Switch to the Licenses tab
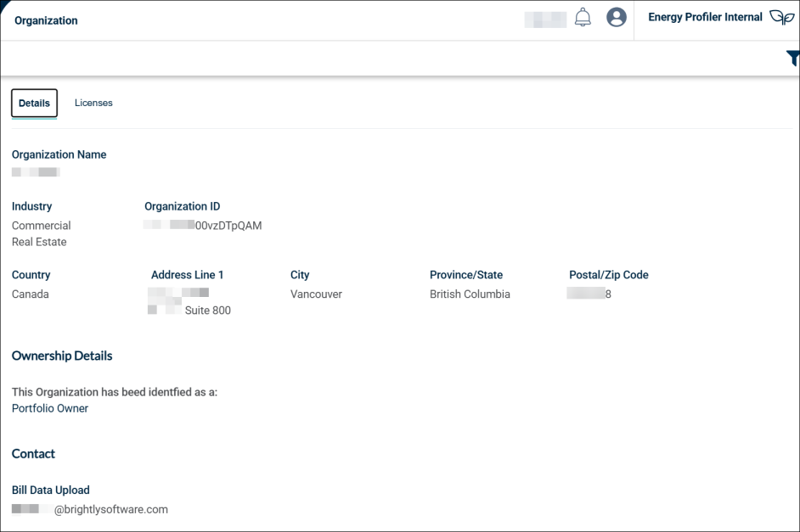Image resolution: width=800 pixels, height=532 pixels. coord(93,103)
